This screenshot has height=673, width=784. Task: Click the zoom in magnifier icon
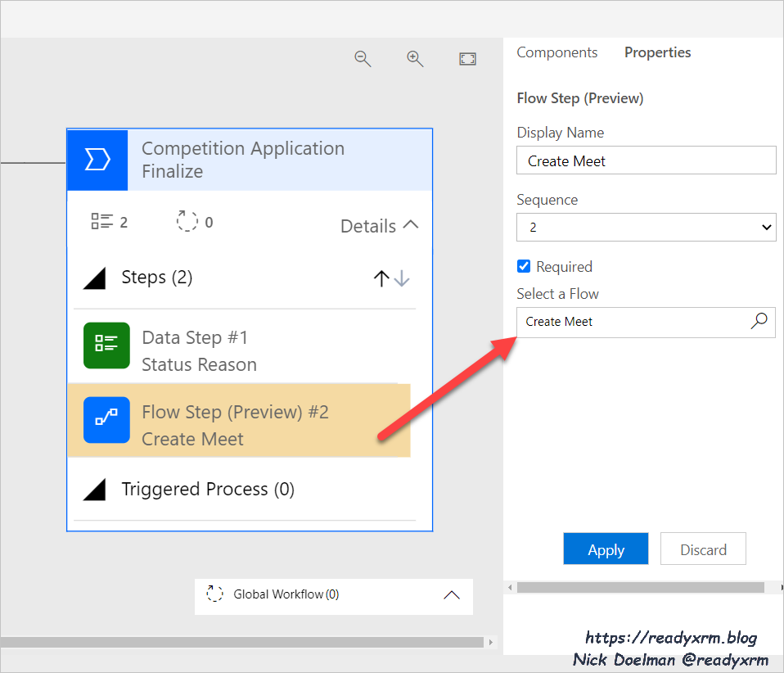[x=415, y=58]
